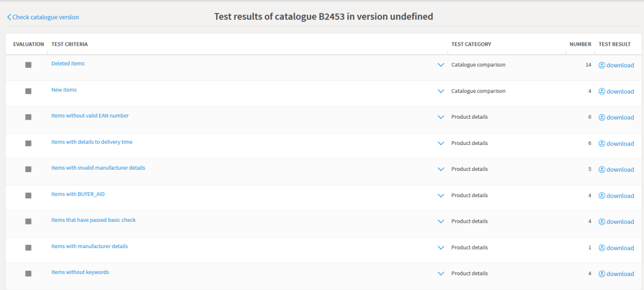
Task: Open Items with details to delivery time link
Action: 92,142
